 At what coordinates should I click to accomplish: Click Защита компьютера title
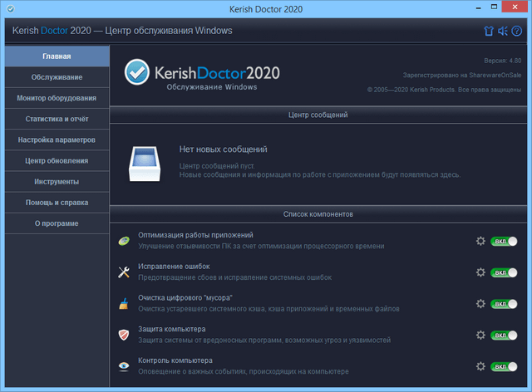pyautogui.click(x=172, y=329)
